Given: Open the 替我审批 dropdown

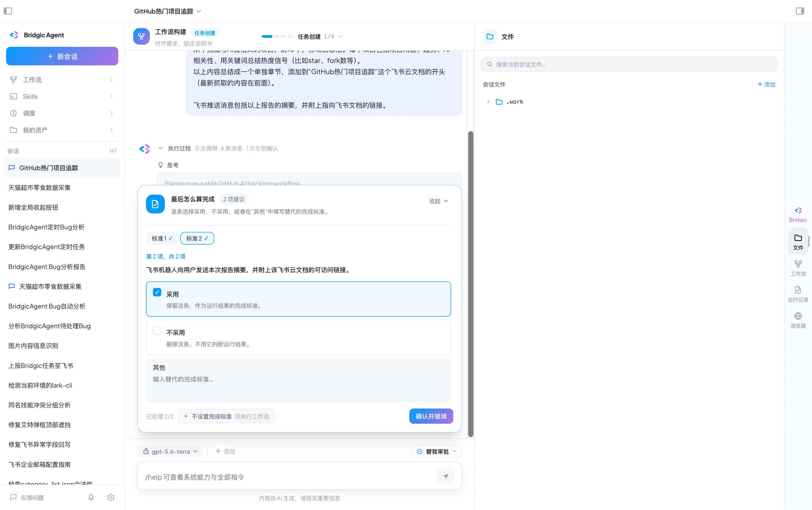Looking at the screenshot, I should click(x=437, y=451).
